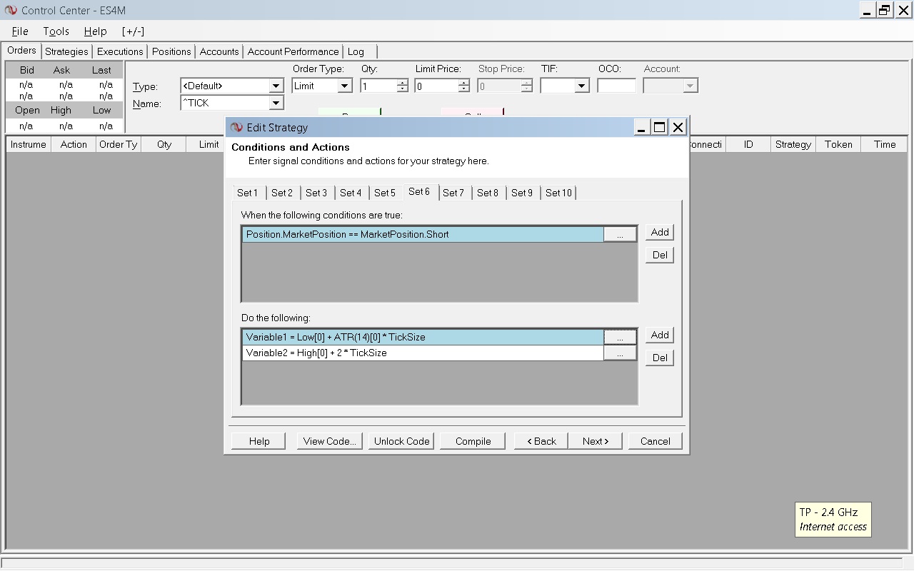Switch to the Account Performance tab
Viewport: 924px width, 571px height.
293,51
